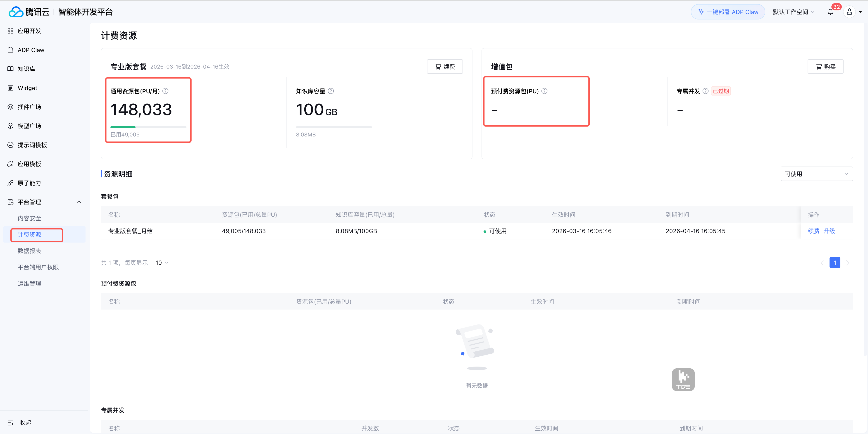Click the 续费 button for 专业版套餐
This screenshot has height=434, width=868.
point(444,67)
